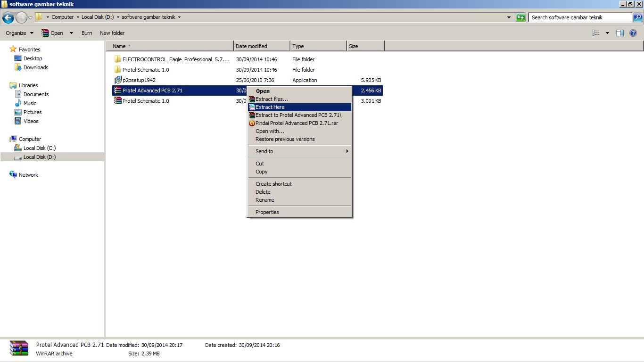
Task: Choose Extract files... in context menu
Action: point(300,99)
